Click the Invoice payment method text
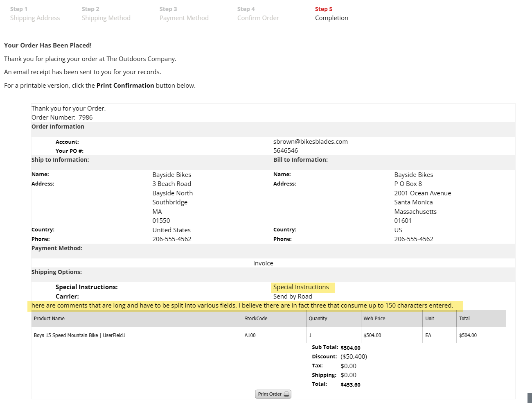 point(263,263)
